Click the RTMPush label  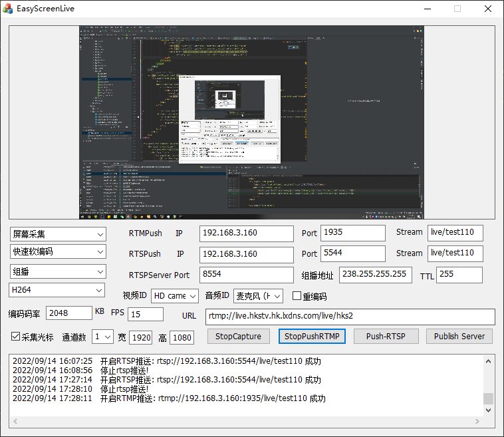(x=146, y=233)
